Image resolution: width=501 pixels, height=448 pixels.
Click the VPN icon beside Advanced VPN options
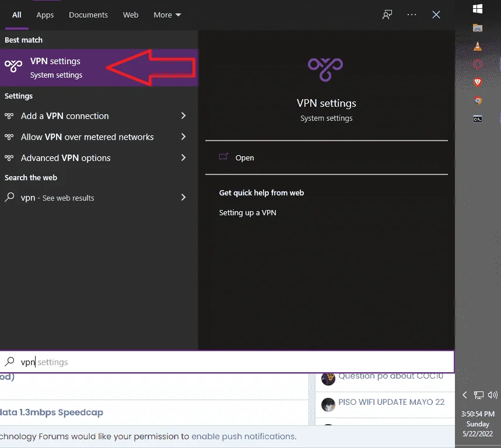(9, 158)
